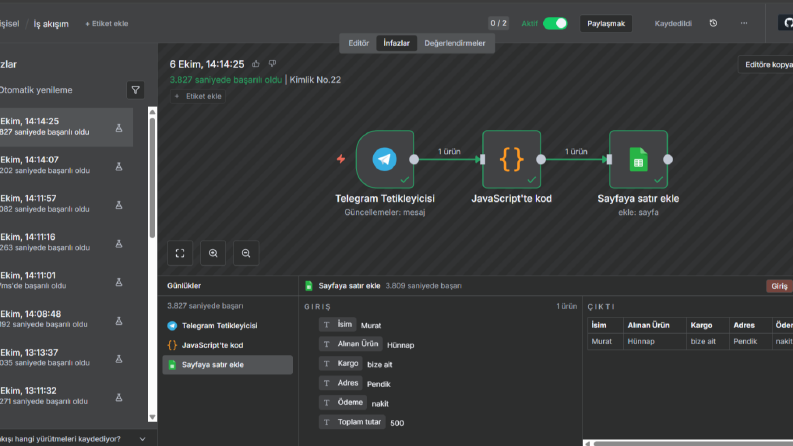This screenshot has height=446, width=793.
Task: Click flask icon of 13:11:32 execution
Action: pos(119,397)
